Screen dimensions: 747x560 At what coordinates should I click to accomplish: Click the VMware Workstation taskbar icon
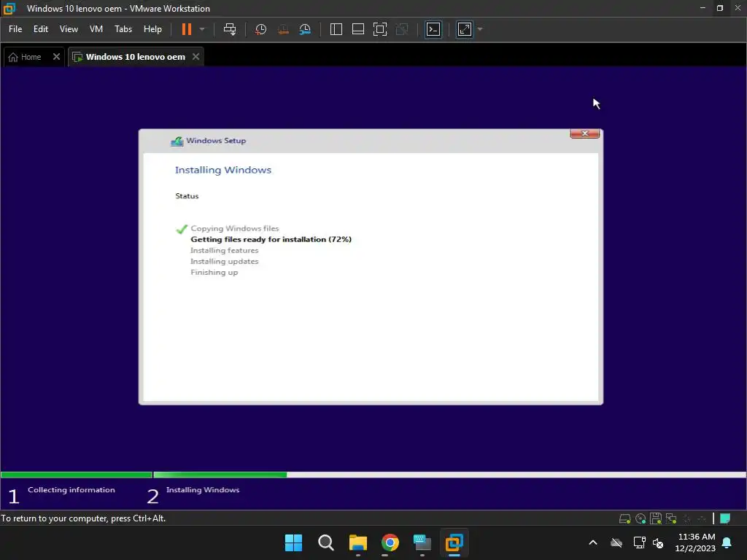[454, 542]
